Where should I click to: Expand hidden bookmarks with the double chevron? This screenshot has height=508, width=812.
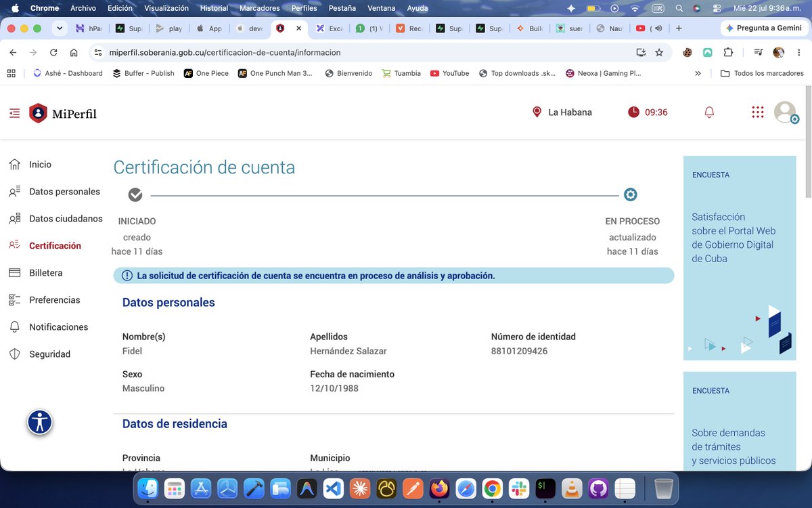coord(698,73)
